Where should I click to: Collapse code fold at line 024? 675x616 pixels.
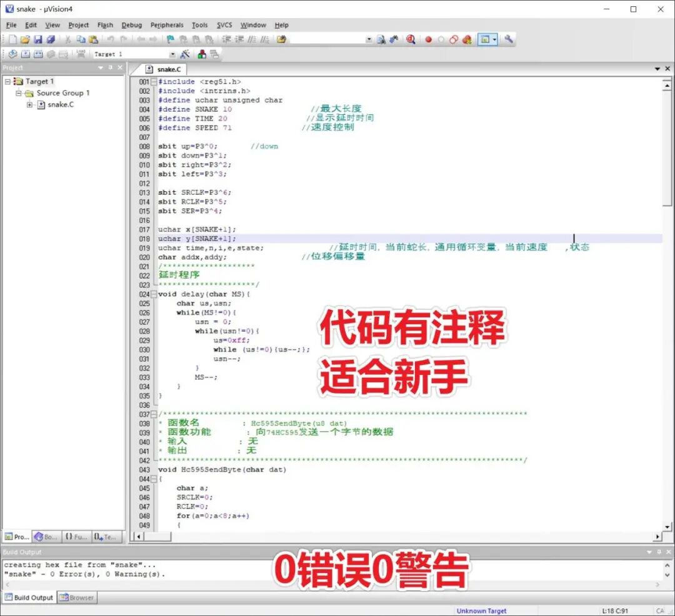[154, 294]
